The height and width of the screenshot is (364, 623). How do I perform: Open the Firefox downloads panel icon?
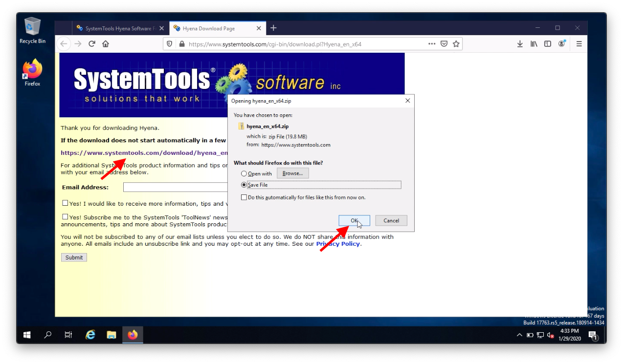tap(519, 43)
